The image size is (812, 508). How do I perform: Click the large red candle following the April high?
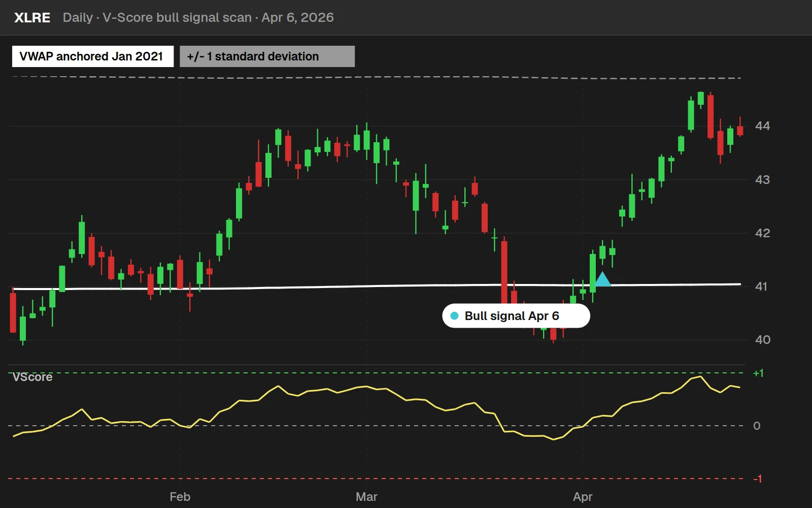[710, 116]
